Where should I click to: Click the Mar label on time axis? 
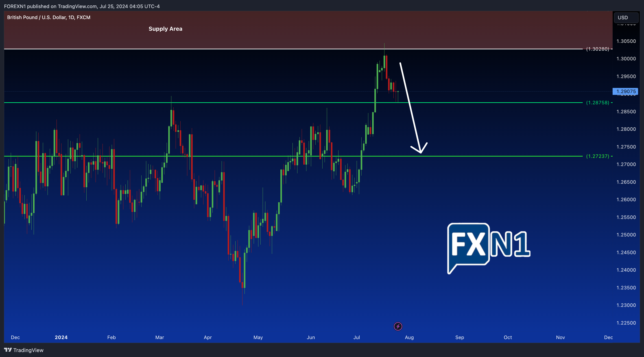pyautogui.click(x=159, y=337)
